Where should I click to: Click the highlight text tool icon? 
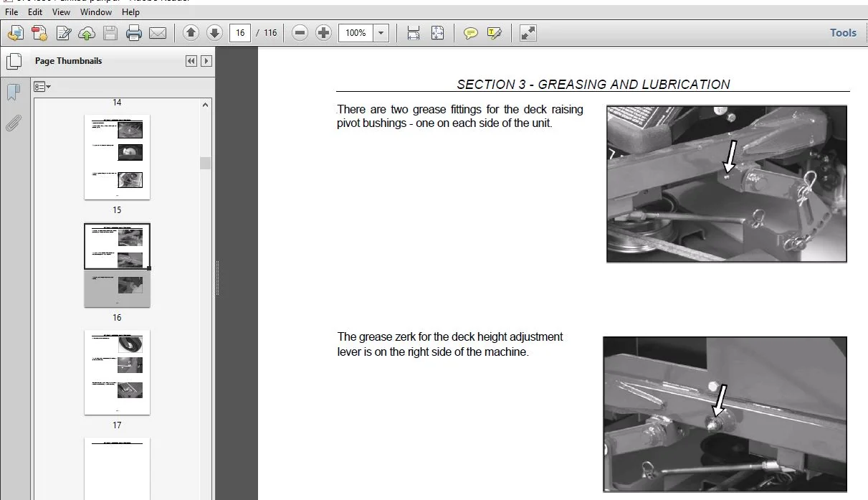[495, 33]
